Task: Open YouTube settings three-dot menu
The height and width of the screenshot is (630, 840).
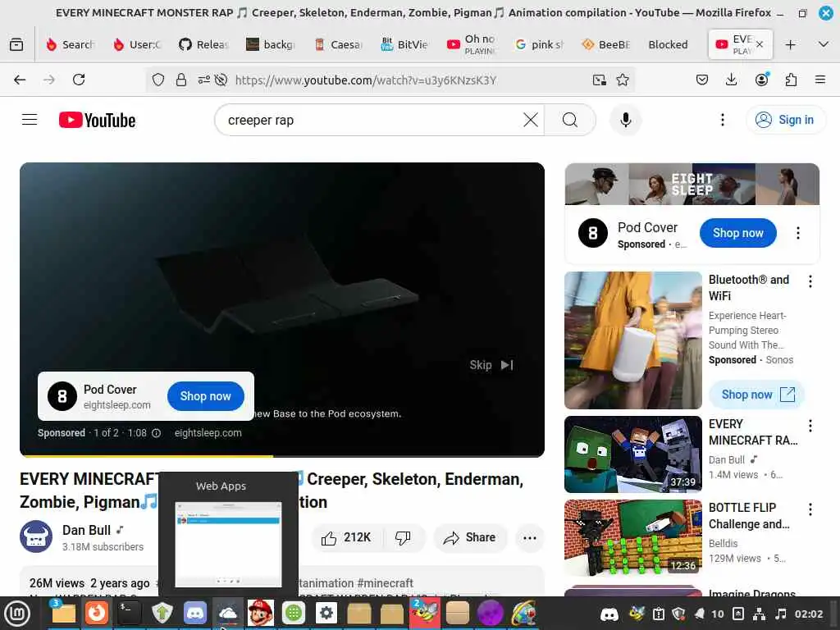Action: pyautogui.click(x=722, y=120)
